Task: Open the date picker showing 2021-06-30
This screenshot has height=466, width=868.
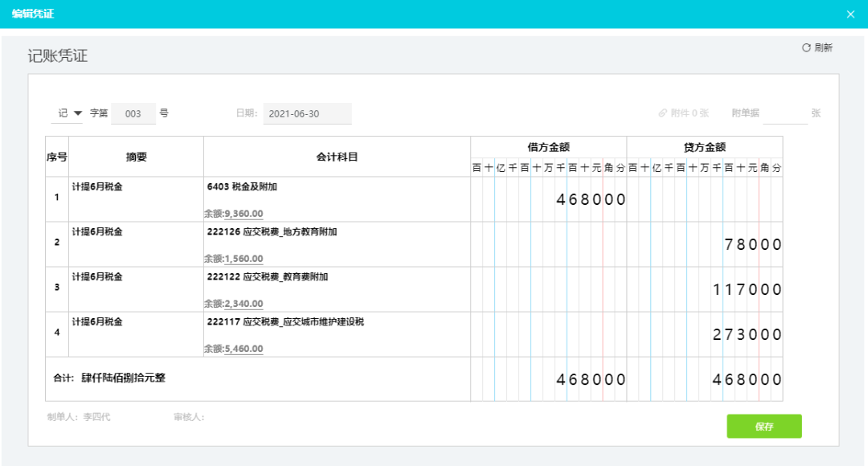Action: click(x=306, y=113)
